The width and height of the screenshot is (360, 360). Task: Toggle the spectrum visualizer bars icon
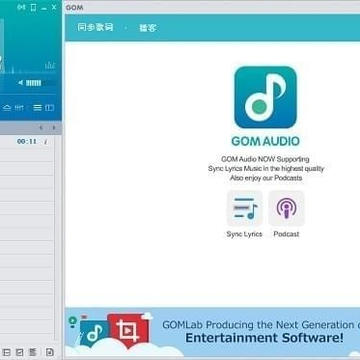(x=50, y=65)
